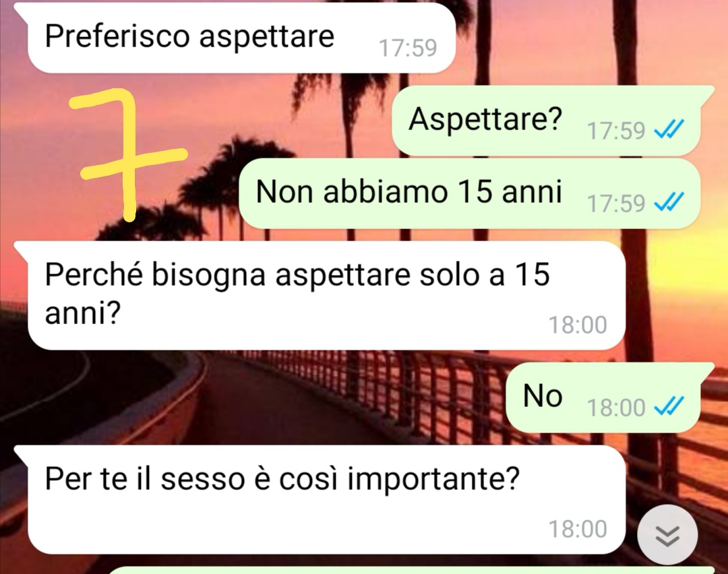Tap the 17:59 timestamp beside 'Aspettare?'

pos(615,131)
